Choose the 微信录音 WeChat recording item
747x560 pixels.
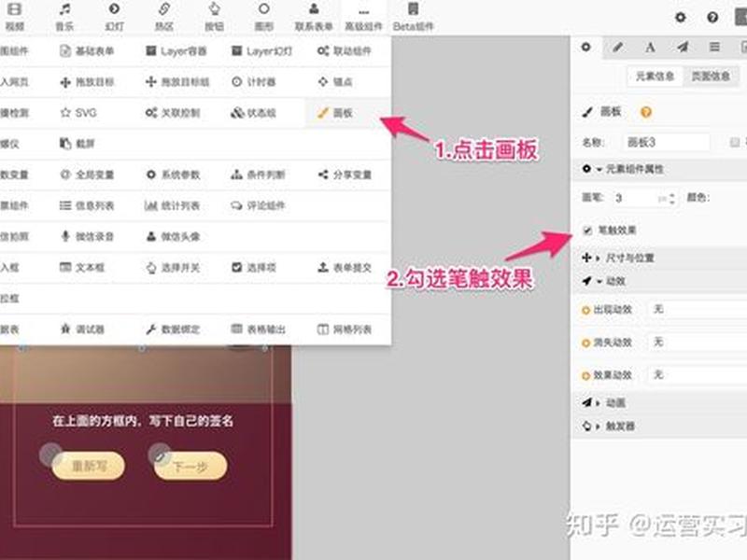[x=87, y=236]
